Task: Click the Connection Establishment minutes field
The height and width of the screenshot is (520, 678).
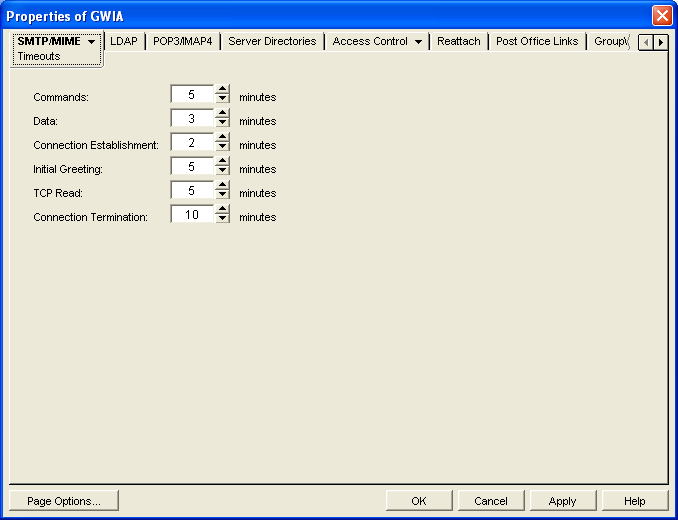Action: coord(192,142)
